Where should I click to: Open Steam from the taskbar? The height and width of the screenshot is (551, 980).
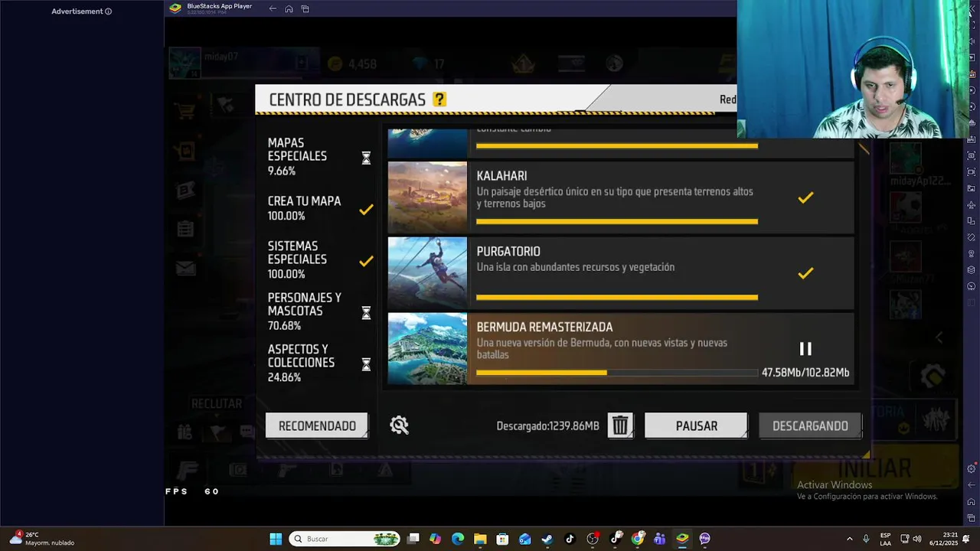click(x=547, y=539)
